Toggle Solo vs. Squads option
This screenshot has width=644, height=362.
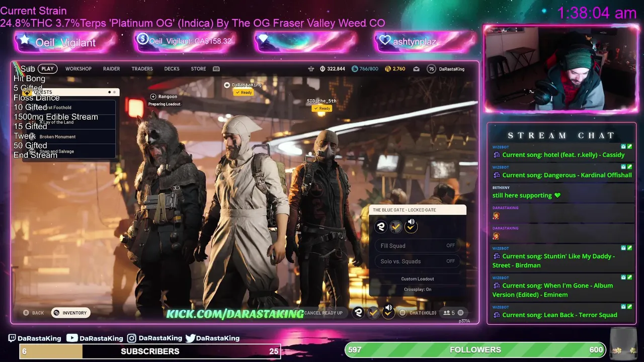(x=418, y=261)
